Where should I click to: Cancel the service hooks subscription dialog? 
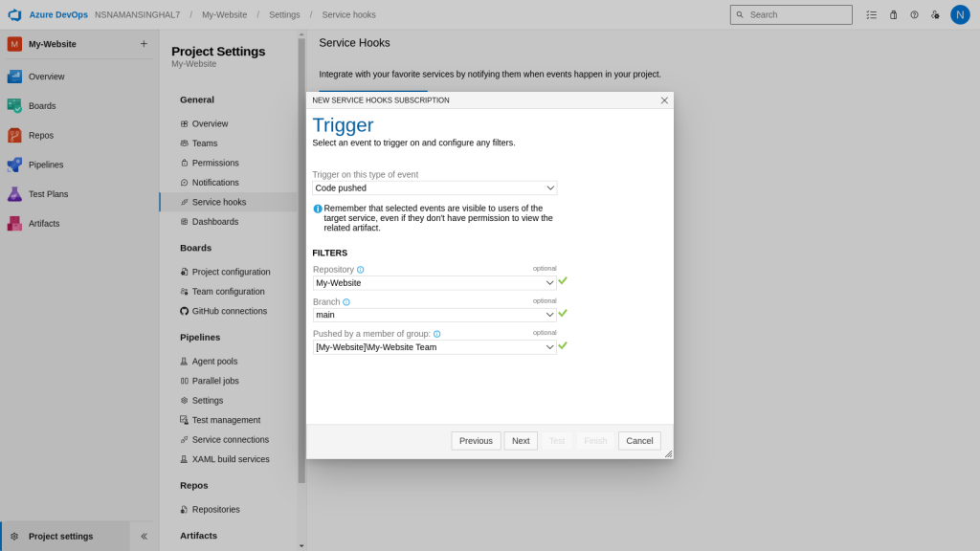click(639, 441)
